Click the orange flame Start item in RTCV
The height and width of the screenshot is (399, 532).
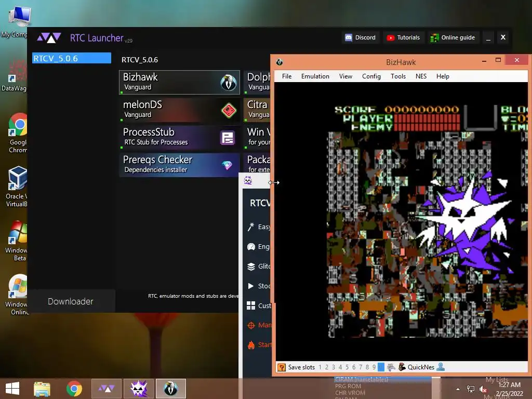(259, 345)
